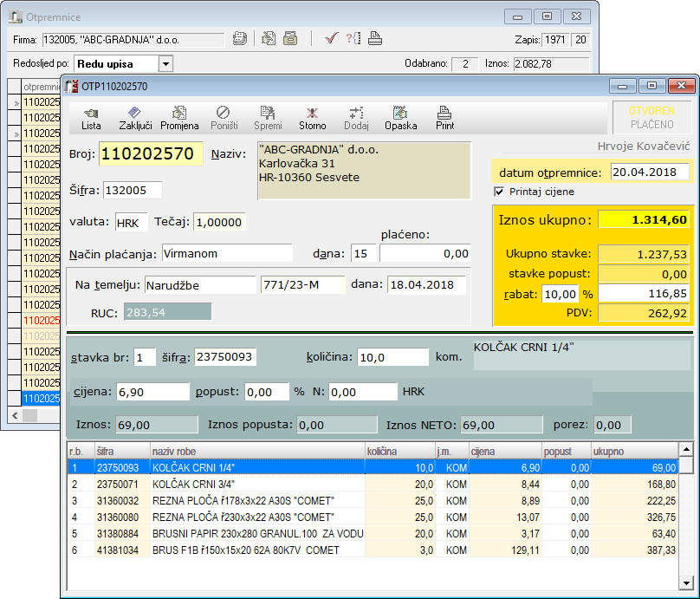Viewport: 700px width, 599px height.
Task: Click the Storno toolbar icon
Action: pyautogui.click(x=313, y=119)
